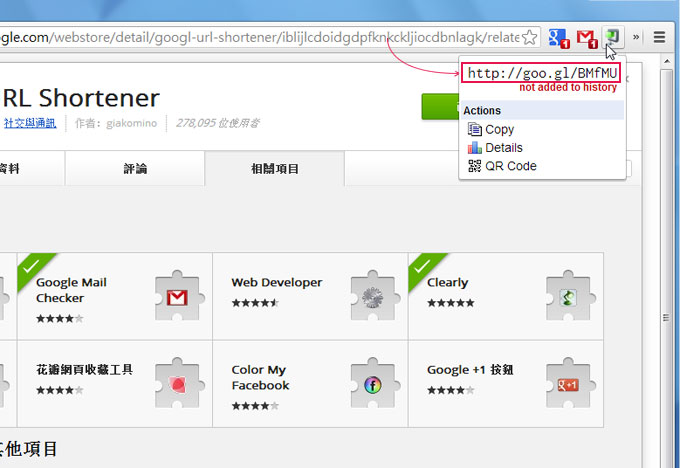The image size is (680, 468).
Task: Open 花瓣網頁收藏工具 extension card
Action: click(x=115, y=384)
